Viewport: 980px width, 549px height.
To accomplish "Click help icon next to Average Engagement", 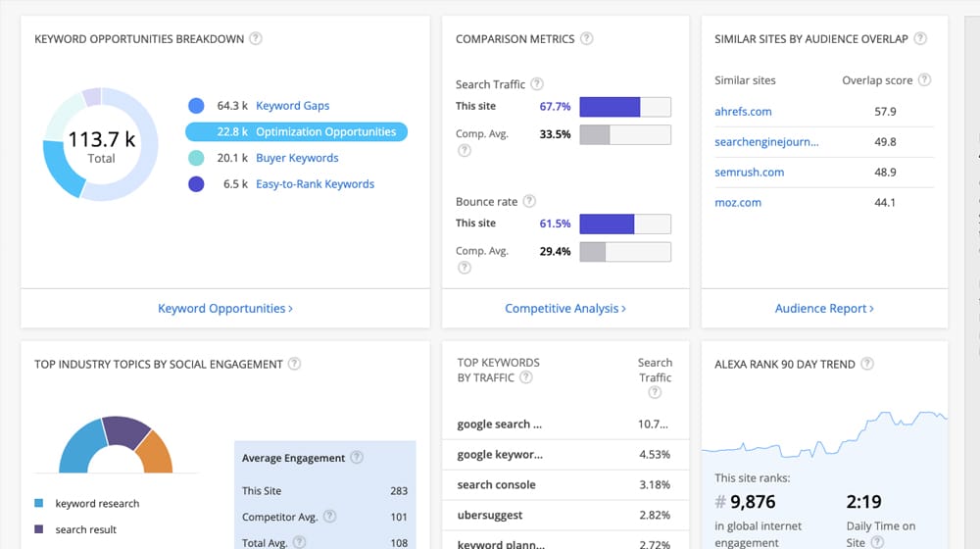I will click(357, 458).
